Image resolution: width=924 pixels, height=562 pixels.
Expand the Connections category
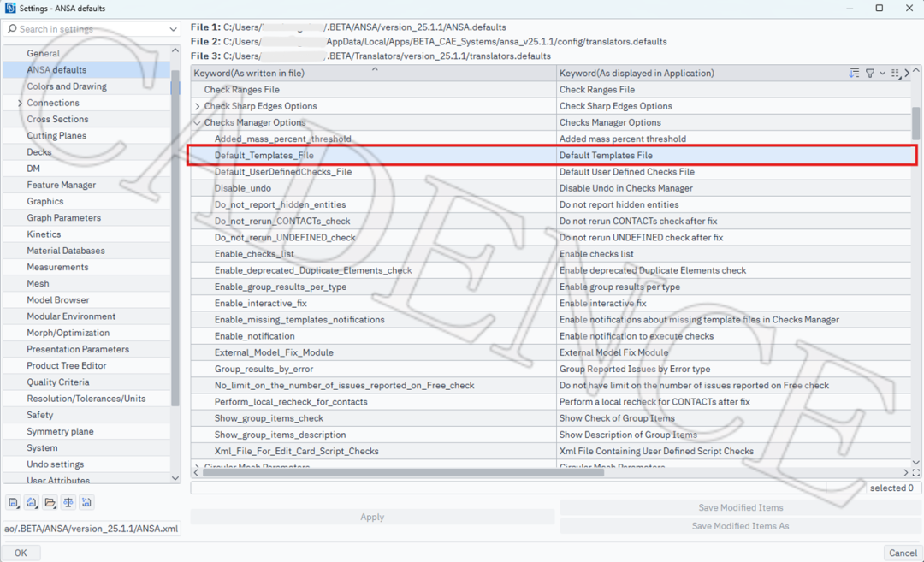pos(20,103)
